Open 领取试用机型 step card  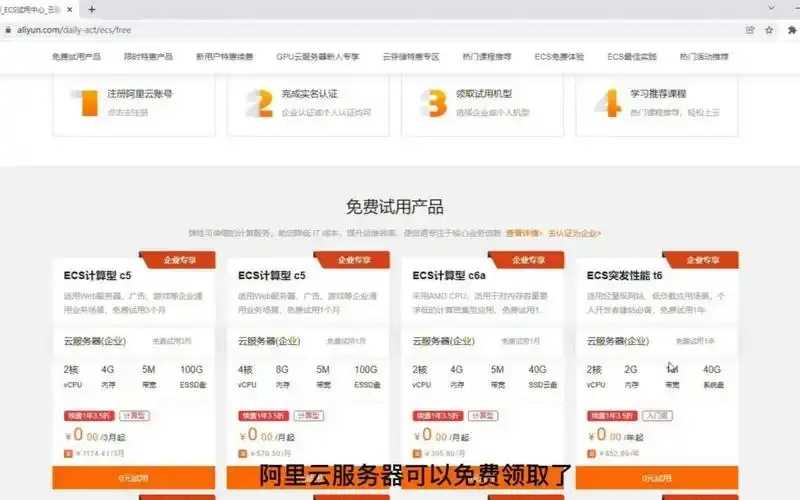point(483,105)
